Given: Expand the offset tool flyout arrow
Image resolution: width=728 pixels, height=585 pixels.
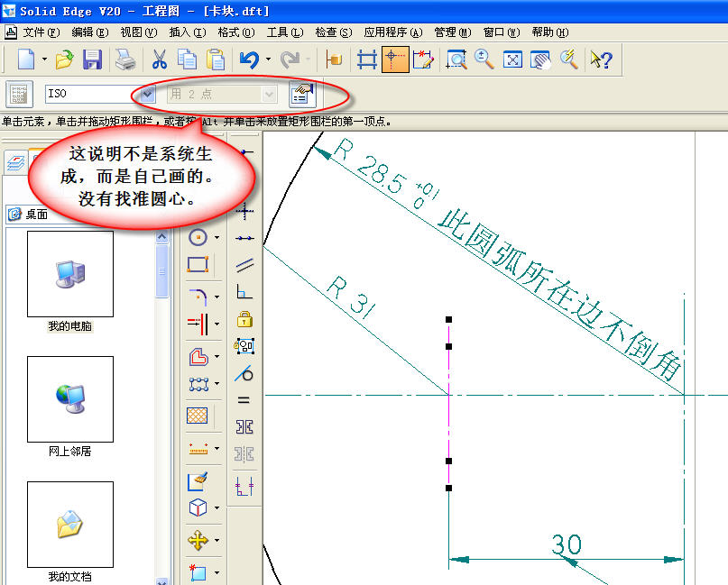Looking at the screenshot, I should pyautogui.click(x=217, y=357).
